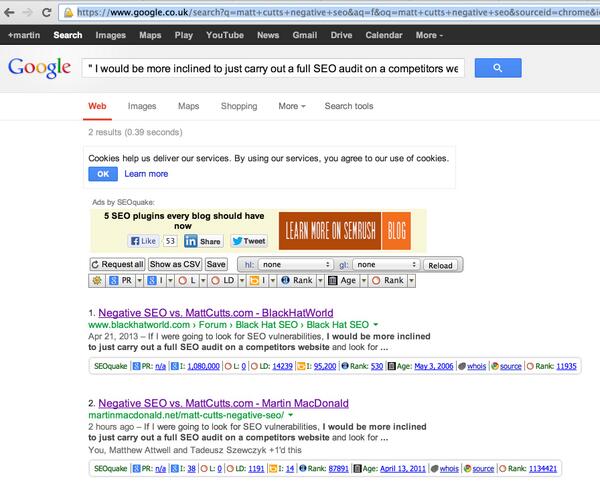
Task: Open Images in the black Google bar
Action: click(x=111, y=35)
